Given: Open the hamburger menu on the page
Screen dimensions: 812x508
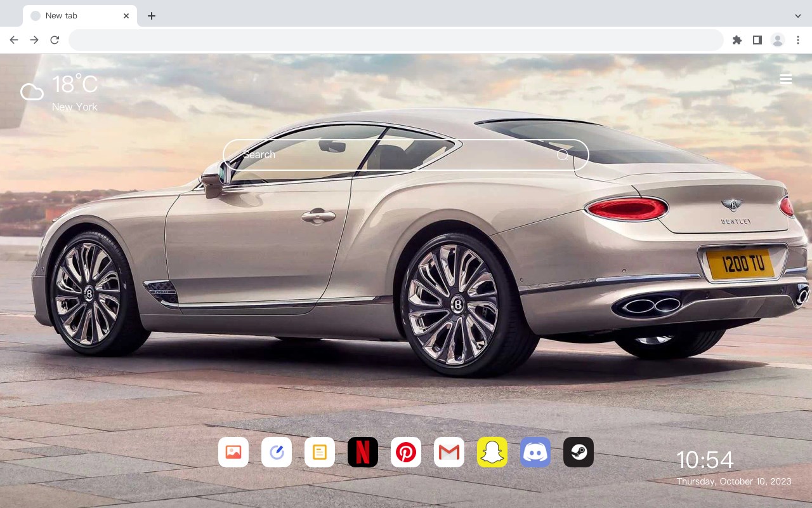Looking at the screenshot, I should pyautogui.click(x=786, y=79).
